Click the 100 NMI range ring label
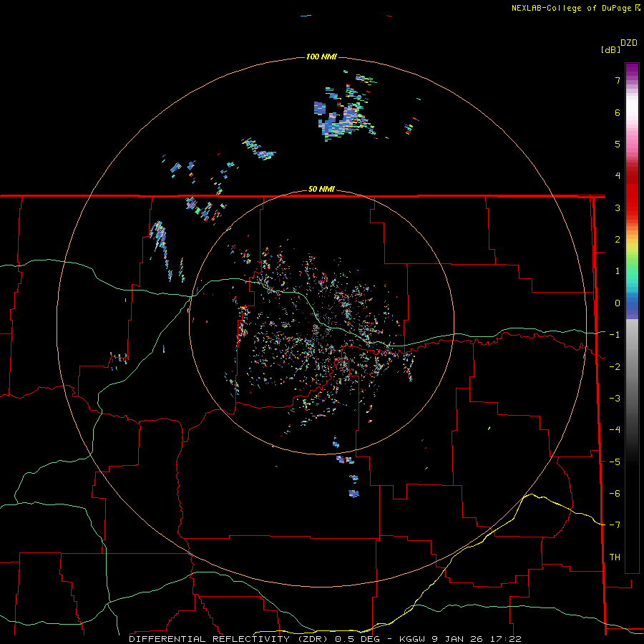The image size is (644, 644). [321, 57]
